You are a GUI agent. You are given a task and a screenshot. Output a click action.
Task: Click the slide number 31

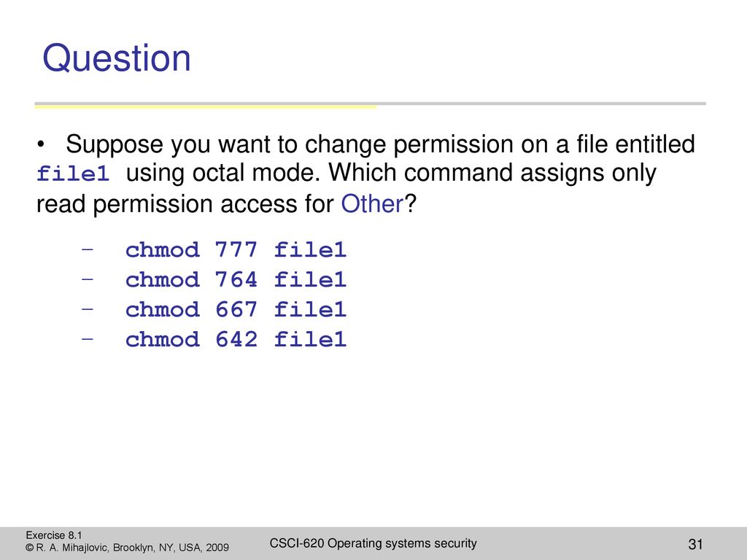click(x=695, y=544)
